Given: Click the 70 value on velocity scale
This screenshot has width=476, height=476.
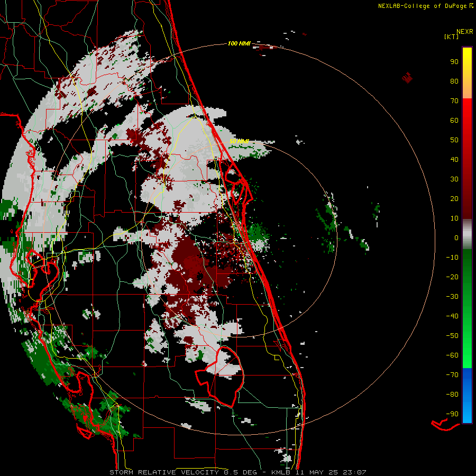Looking at the screenshot, I should pos(454,101).
